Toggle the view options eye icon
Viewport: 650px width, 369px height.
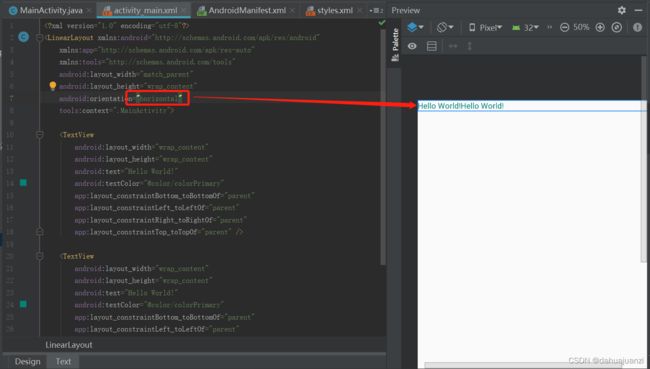tap(412, 46)
